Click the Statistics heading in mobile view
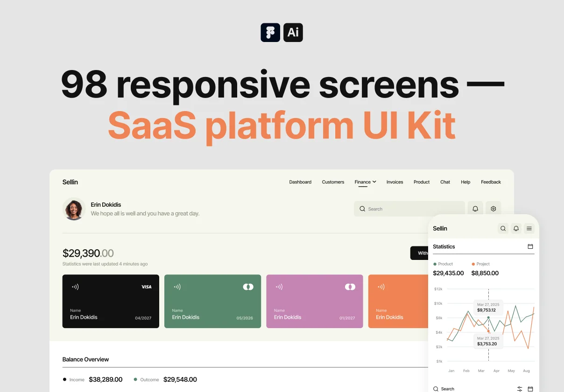 444,246
